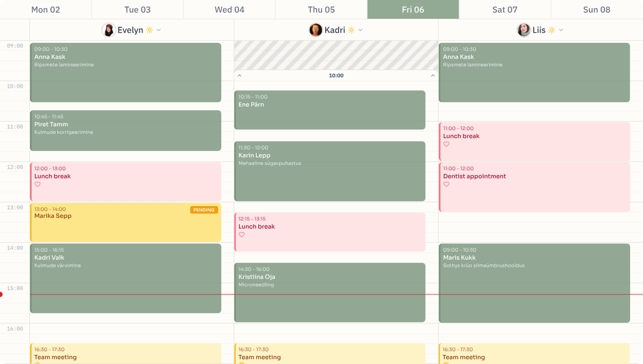The width and height of the screenshot is (643, 364).
Task: Click the Liis staff name
Action: (539, 30)
